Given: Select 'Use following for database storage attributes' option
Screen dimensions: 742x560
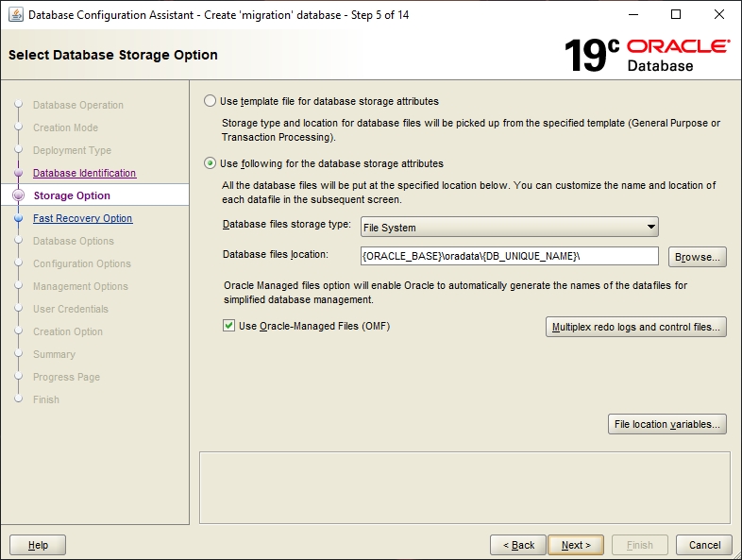Looking at the screenshot, I should coord(211,163).
